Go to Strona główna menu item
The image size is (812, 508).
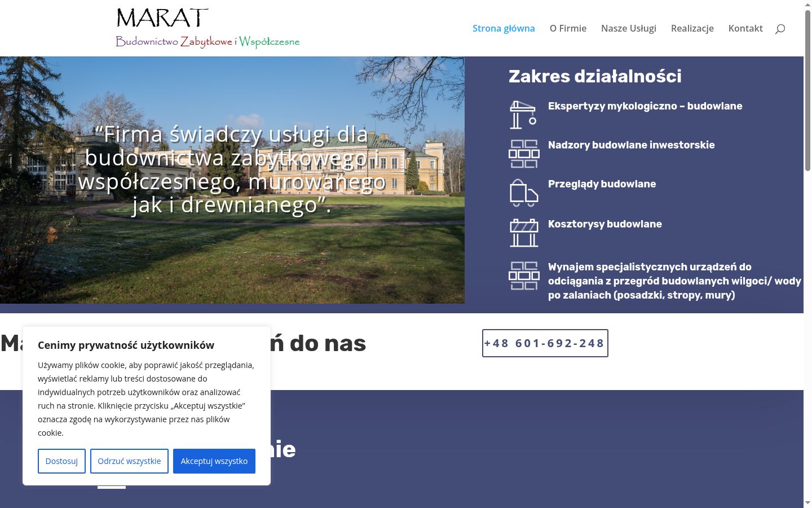point(504,28)
